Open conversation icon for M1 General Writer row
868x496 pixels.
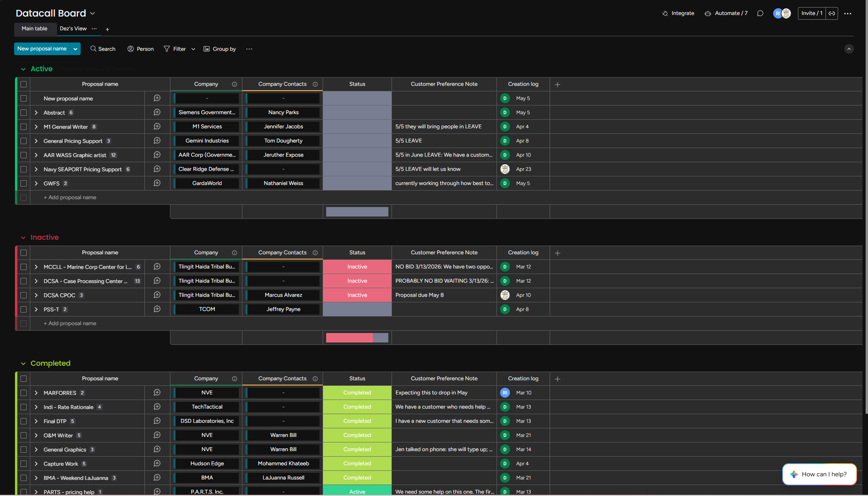tap(157, 127)
